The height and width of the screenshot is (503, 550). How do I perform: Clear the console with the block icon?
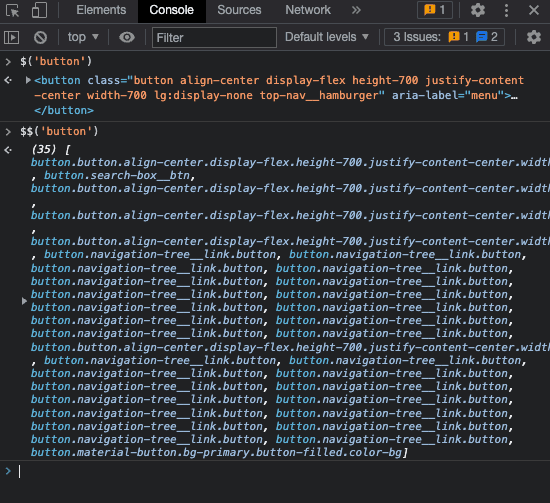(x=40, y=37)
